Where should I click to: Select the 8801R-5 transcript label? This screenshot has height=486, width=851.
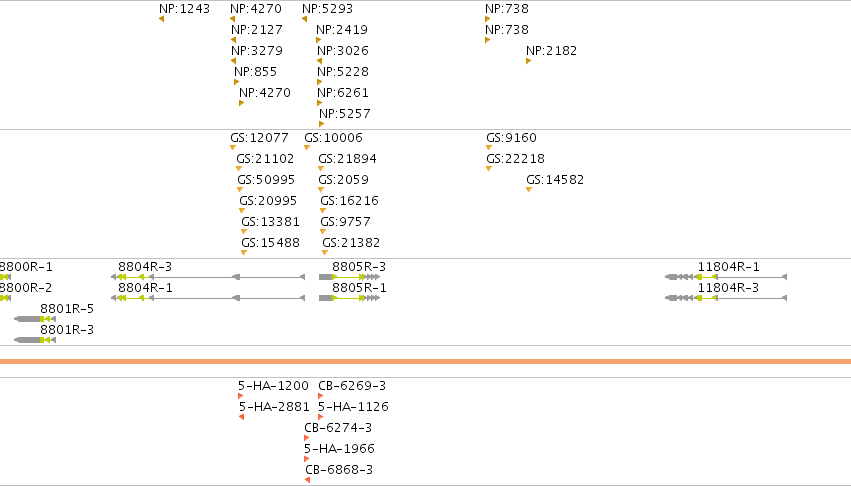[67, 310]
